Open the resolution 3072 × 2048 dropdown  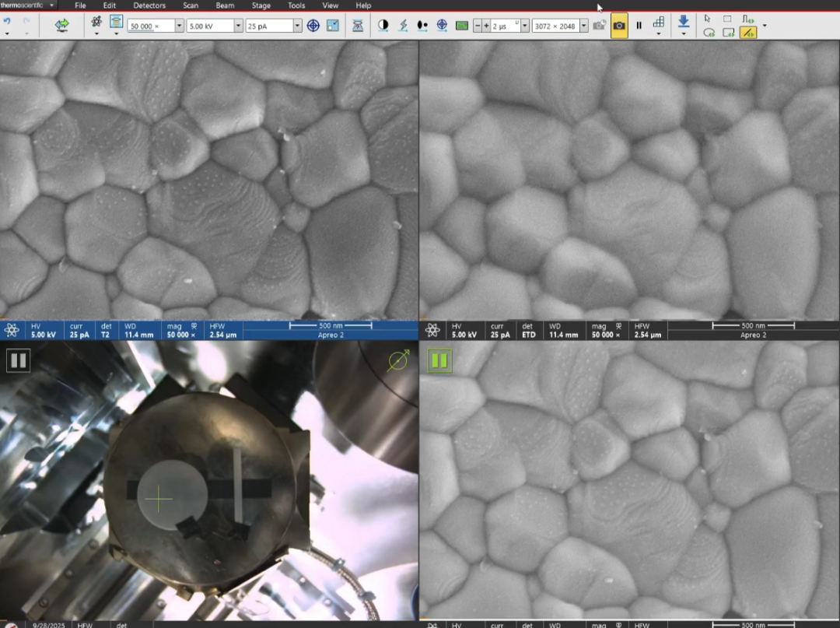[x=584, y=26]
